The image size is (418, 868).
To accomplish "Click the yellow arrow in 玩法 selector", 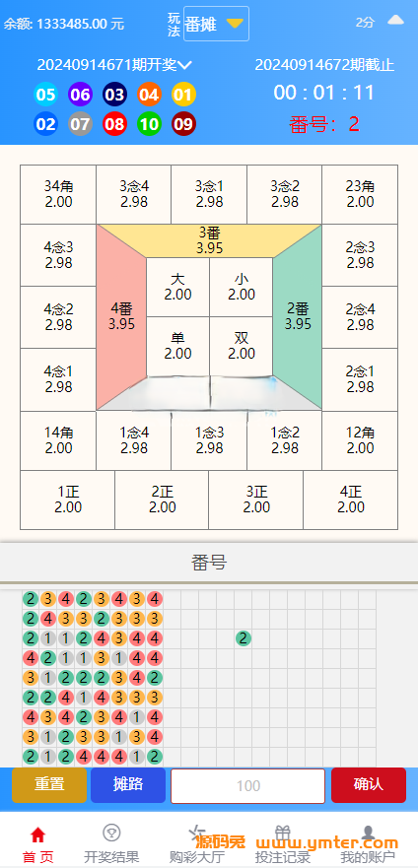I will click(x=235, y=24).
